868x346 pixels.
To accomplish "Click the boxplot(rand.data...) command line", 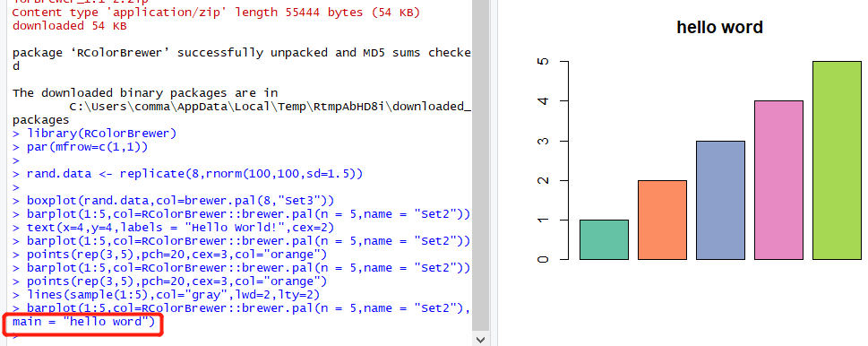I will pyautogui.click(x=173, y=201).
